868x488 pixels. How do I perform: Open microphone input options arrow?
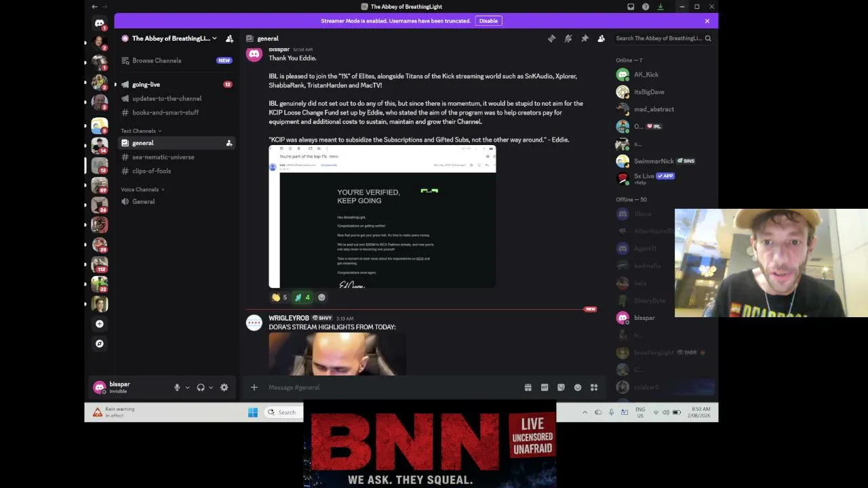(186, 388)
